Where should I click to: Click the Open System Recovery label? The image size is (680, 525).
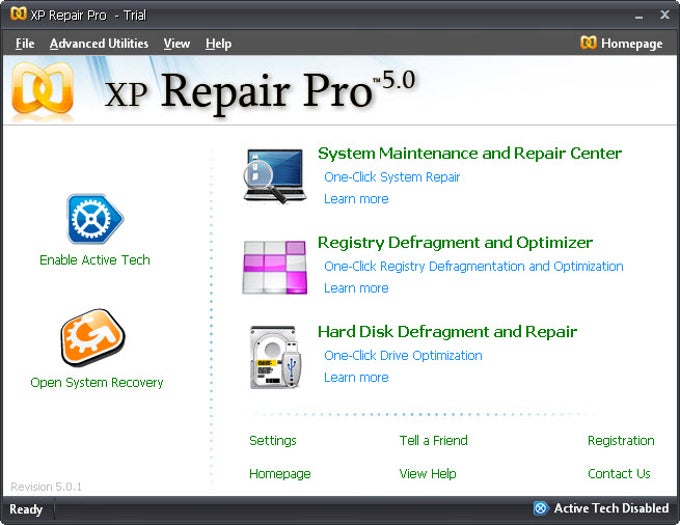click(97, 382)
